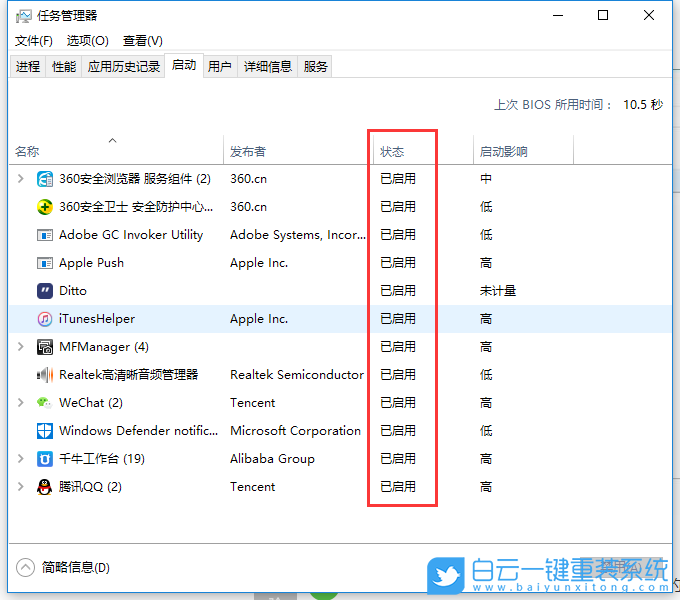This screenshot has width=680, height=600.
Task: Click the 千牛工作台 blue icon
Action: click(x=45, y=459)
